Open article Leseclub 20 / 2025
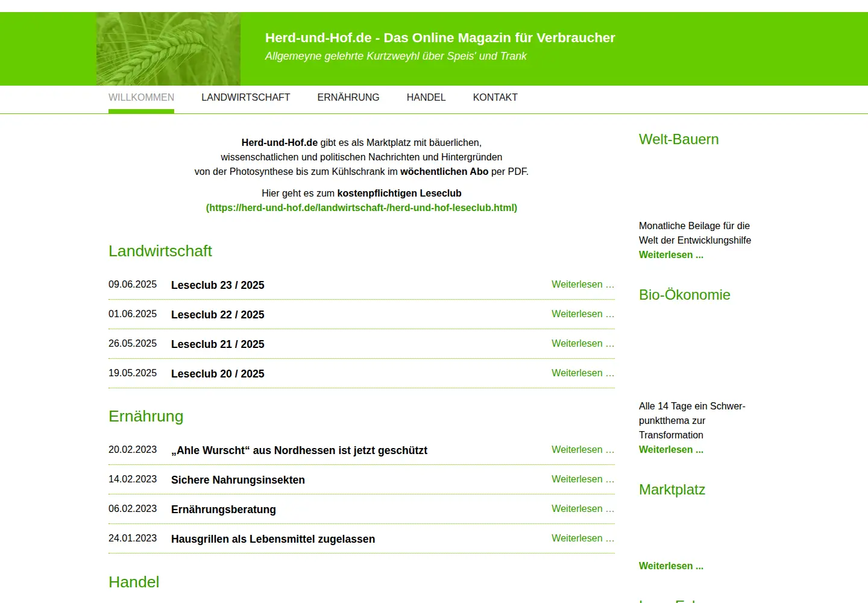 (x=218, y=374)
